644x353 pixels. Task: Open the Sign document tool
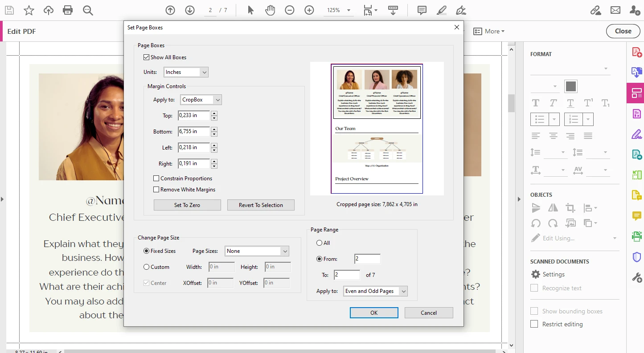461,10
